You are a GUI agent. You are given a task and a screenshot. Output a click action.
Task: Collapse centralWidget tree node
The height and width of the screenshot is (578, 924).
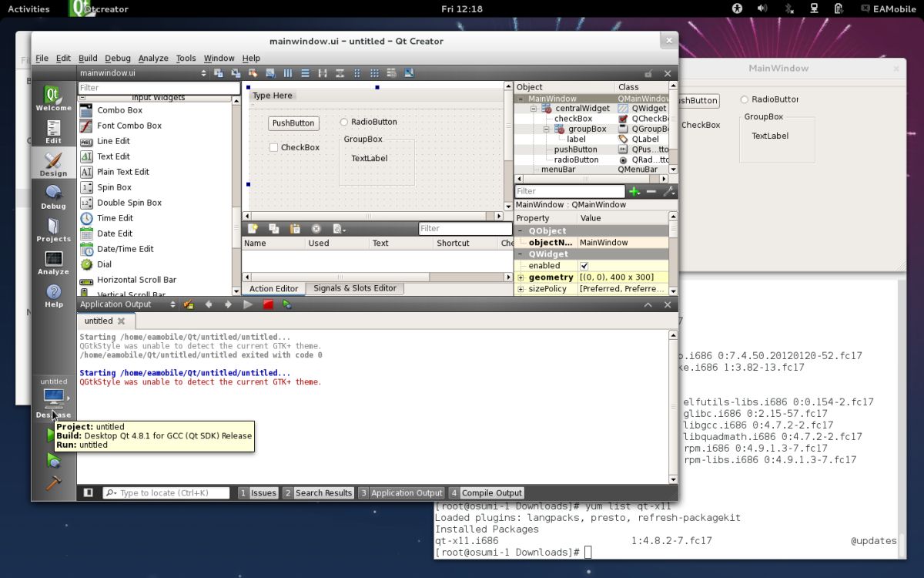click(x=533, y=109)
